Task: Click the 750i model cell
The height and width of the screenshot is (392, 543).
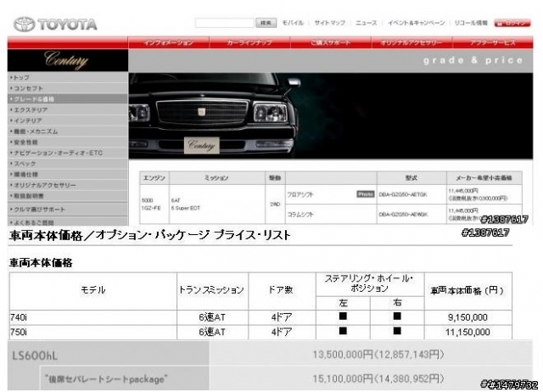Action: point(92,332)
